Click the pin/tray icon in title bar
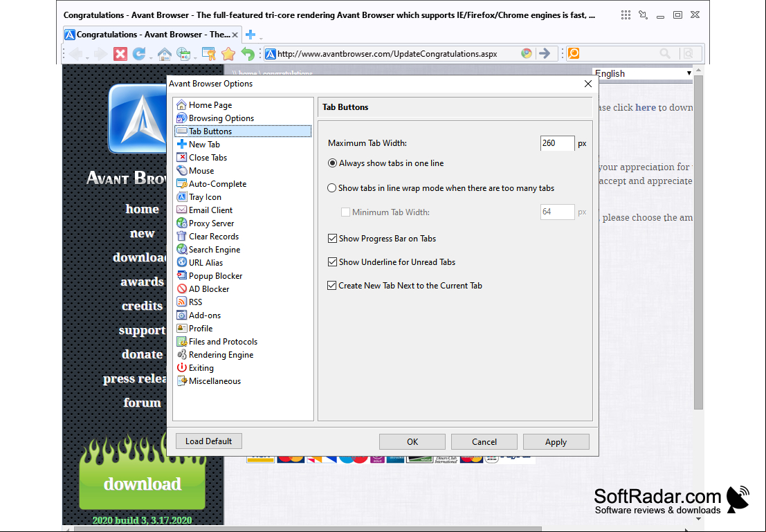Screen dimensions: 766x532 coord(643,15)
